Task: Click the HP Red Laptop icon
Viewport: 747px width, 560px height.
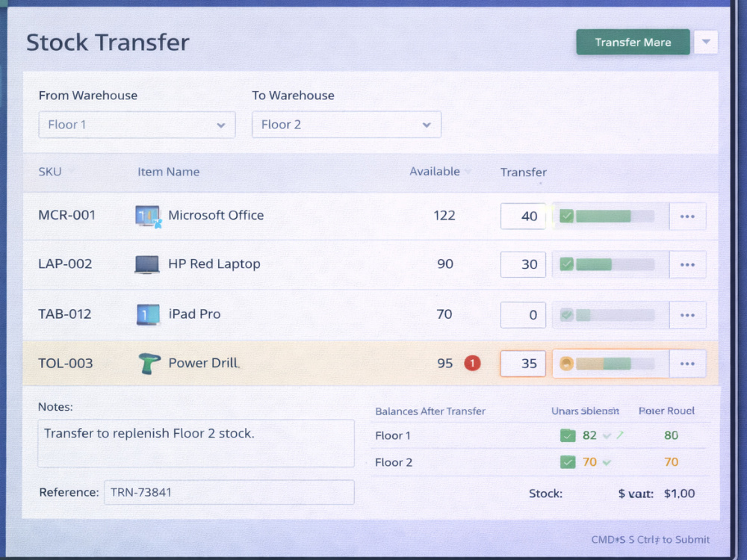Action: [x=146, y=264]
